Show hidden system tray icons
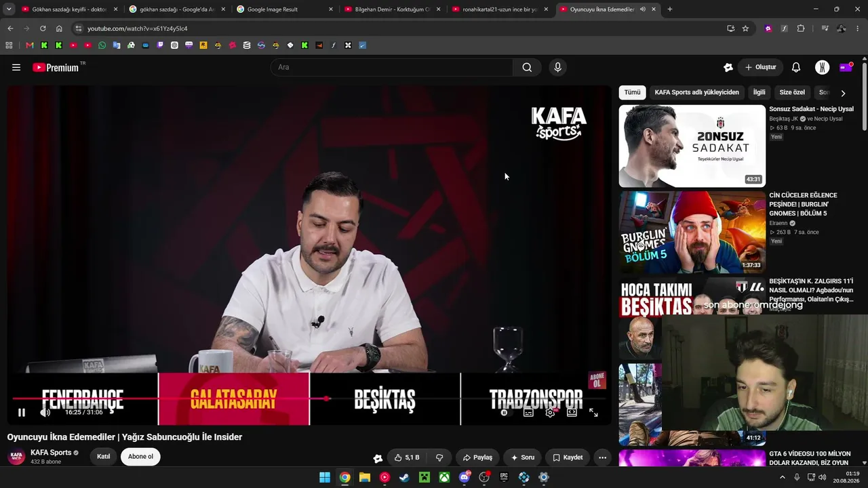The image size is (868, 488). [x=782, y=477]
